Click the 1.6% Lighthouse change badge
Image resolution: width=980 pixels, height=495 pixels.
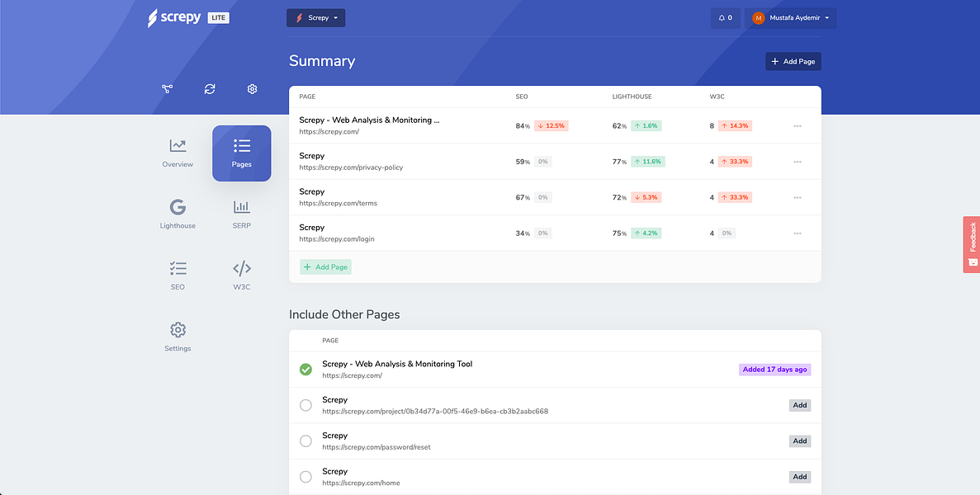(646, 126)
